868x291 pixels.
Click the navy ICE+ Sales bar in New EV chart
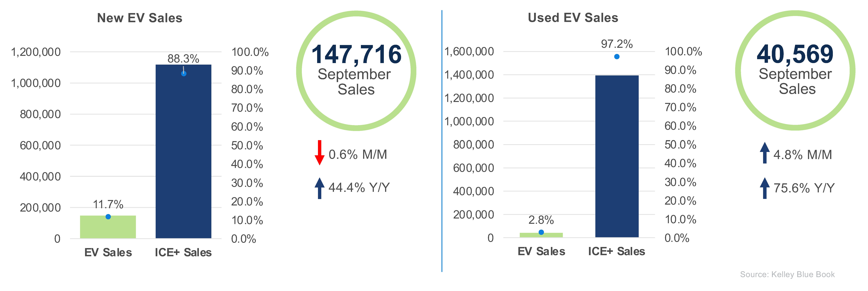(183, 152)
